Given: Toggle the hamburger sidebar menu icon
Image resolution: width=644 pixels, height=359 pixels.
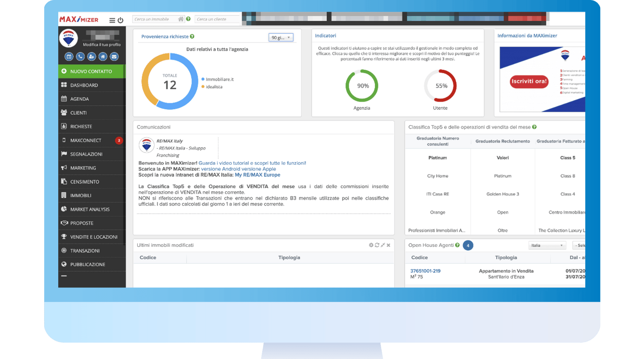Looking at the screenshot, I should point(112,20).
